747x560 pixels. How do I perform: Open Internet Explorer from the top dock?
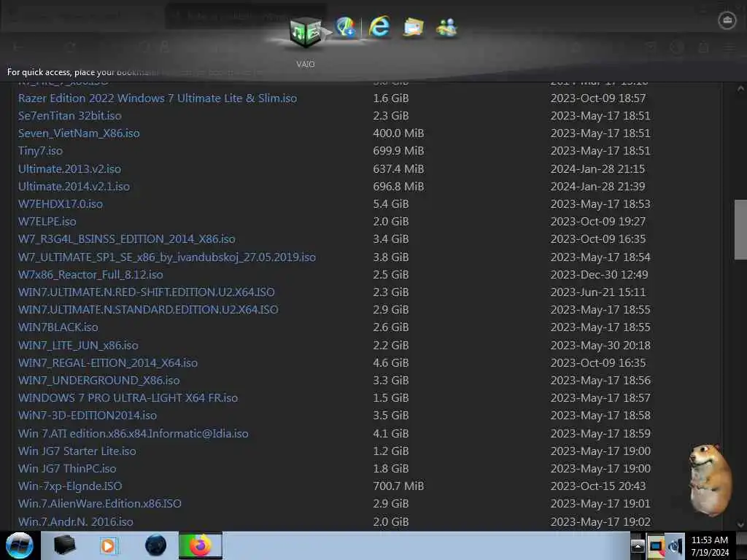pos(379,27)
